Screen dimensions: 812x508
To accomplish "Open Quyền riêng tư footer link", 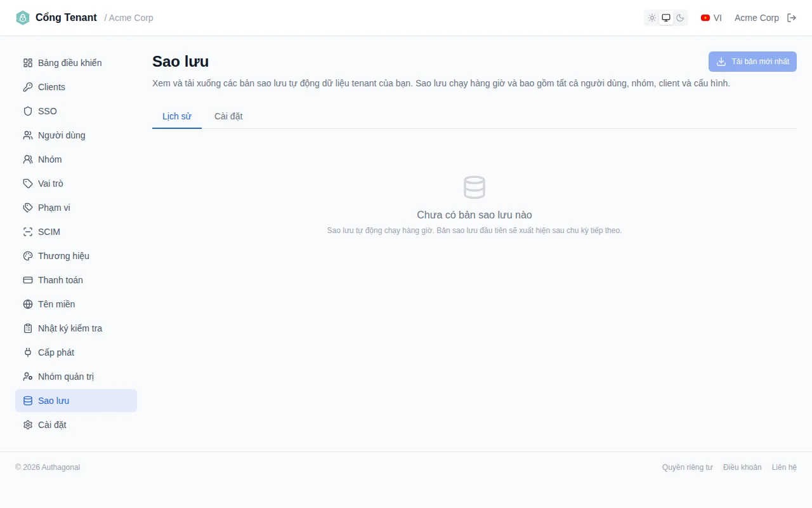I will click(x=688, y=467).
